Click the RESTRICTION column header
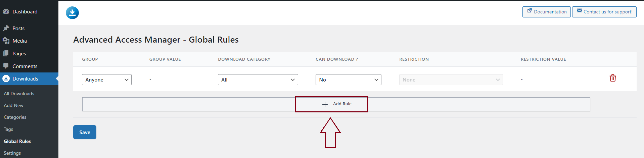This screenshot has height=158, width=644. [x=414, y=59]
